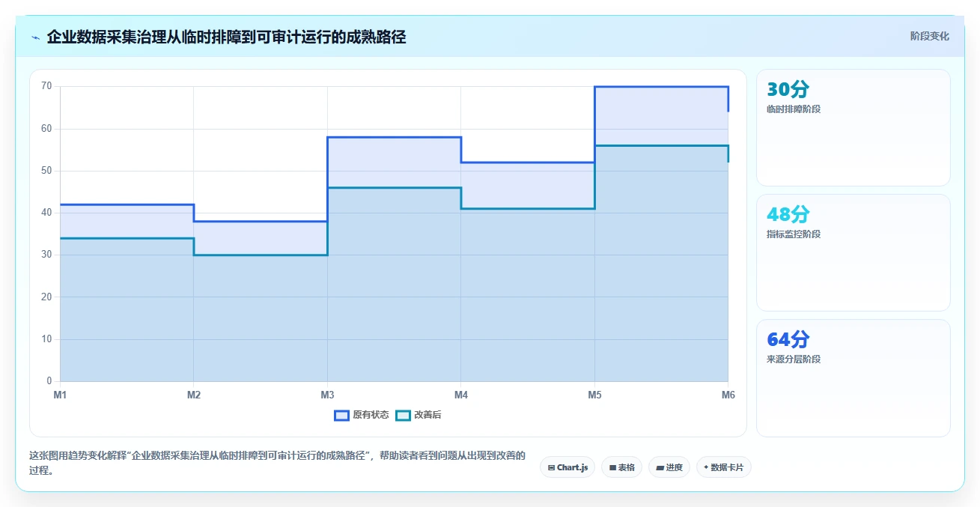Select the 30分 临时排障阶段 card

853,128
